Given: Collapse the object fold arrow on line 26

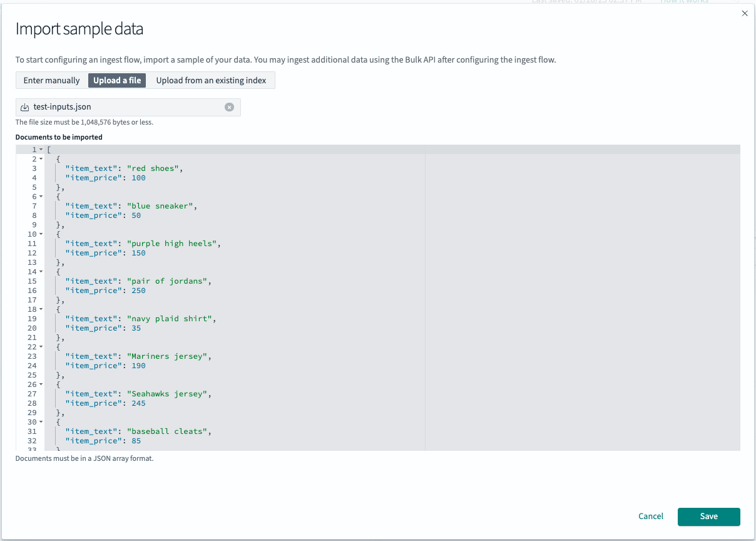Looking at the screenshot, I should pos(41,384).
